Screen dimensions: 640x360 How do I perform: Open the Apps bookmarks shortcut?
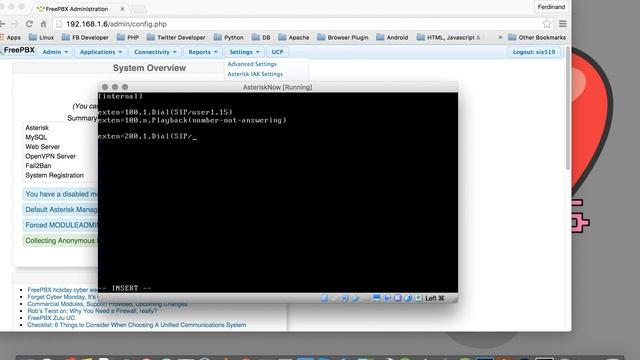10,38
